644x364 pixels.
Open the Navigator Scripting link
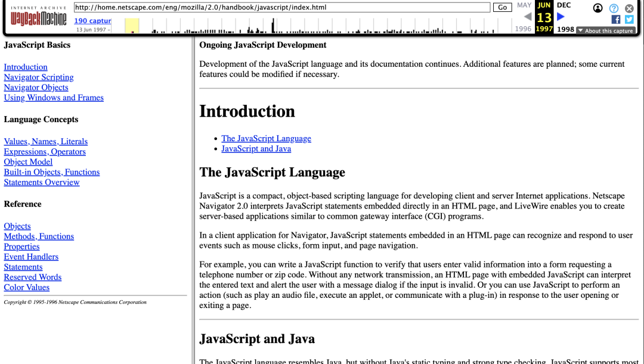point(39,77)
